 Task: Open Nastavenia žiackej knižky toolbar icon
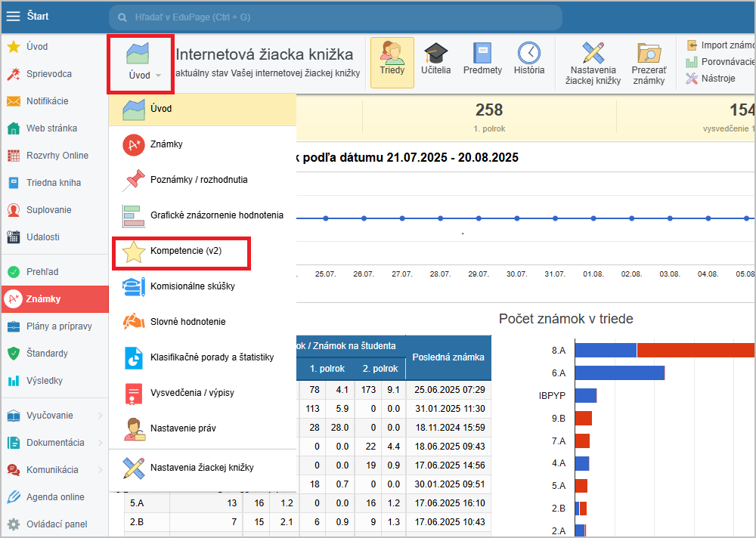coord(593,54)
